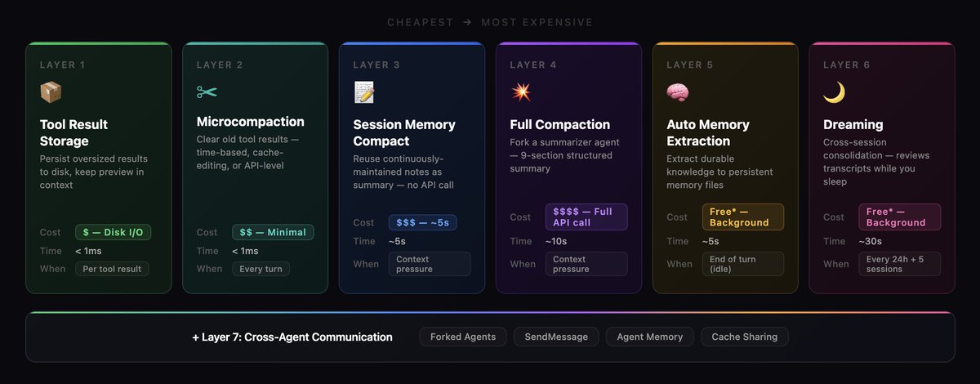The height and width of the screenshot is (384, 980).
Task: Click the purple '$$$$ — Full API call' badge
Action: [586, 217]
